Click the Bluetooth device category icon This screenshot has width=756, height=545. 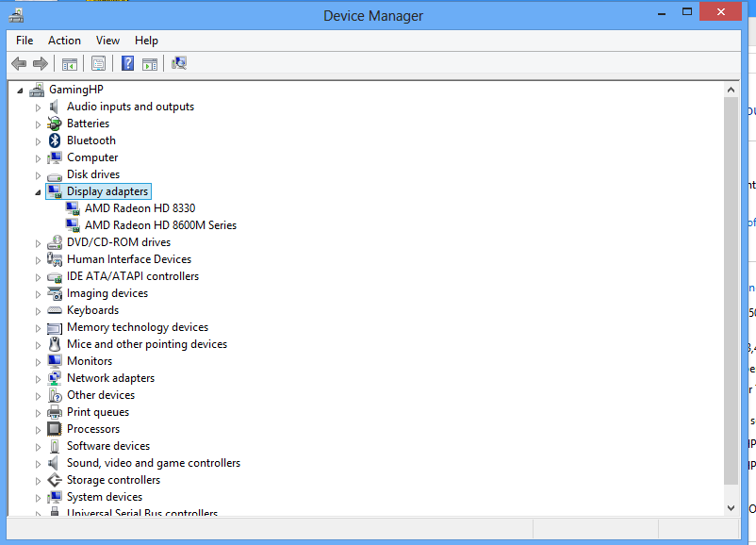[x=55, y=140]
